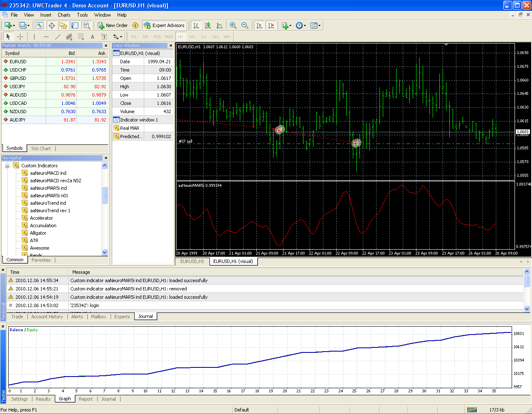
Task: Switch to the Favorites tab in Navigator
Action: pos(41,260)
